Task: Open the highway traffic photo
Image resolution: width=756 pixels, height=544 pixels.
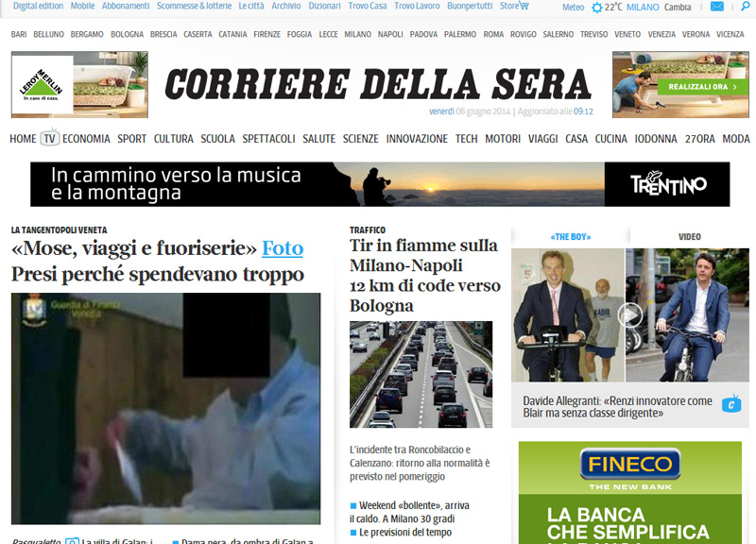Action: pos(421,374)
